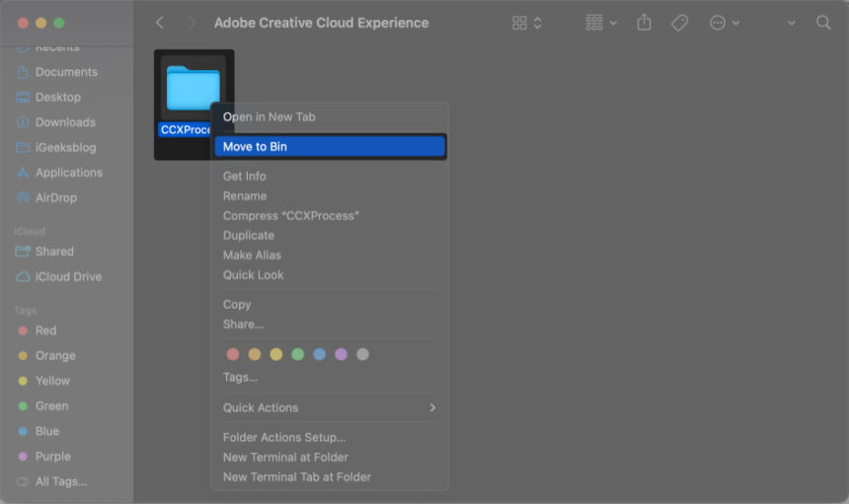Apply the green tag color dot
Viewport: 849px width, 504px height.
click(x=297, y=354)
